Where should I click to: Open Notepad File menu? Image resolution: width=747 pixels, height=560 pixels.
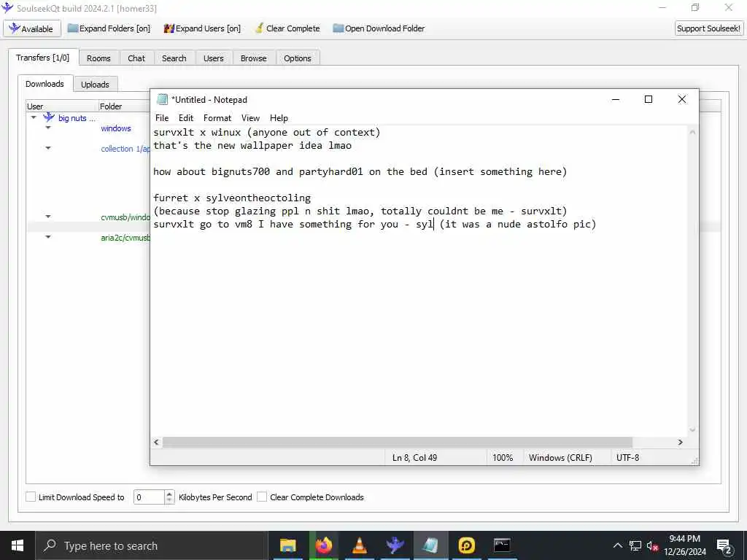[x=162, y=118]
